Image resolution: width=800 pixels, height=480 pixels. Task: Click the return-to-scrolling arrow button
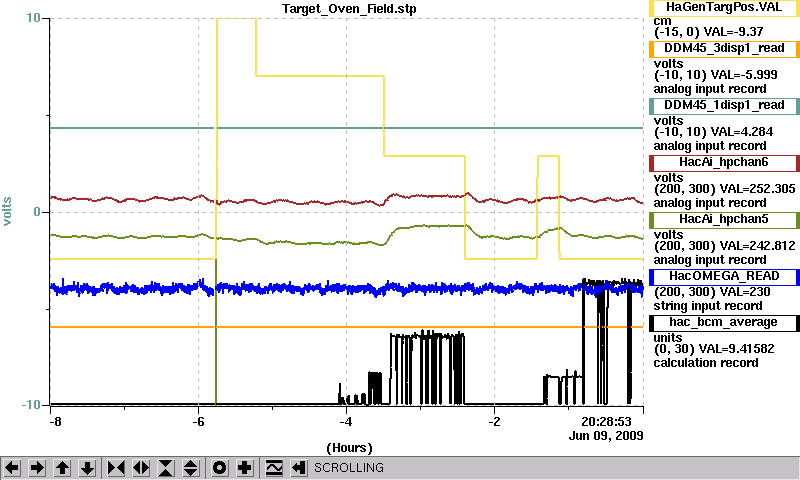click(299, 468)
